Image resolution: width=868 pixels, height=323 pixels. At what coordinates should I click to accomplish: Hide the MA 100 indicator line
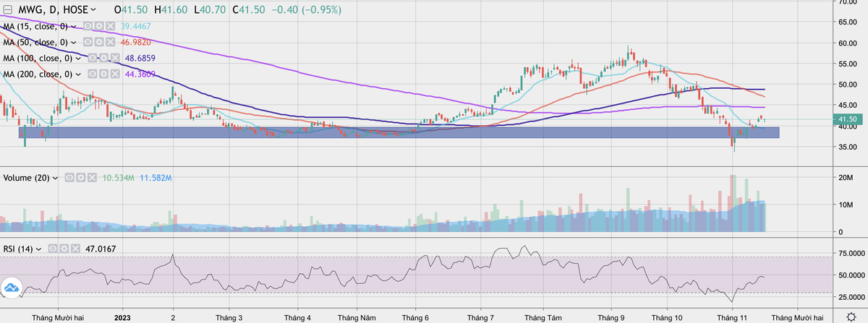[93, 58]
